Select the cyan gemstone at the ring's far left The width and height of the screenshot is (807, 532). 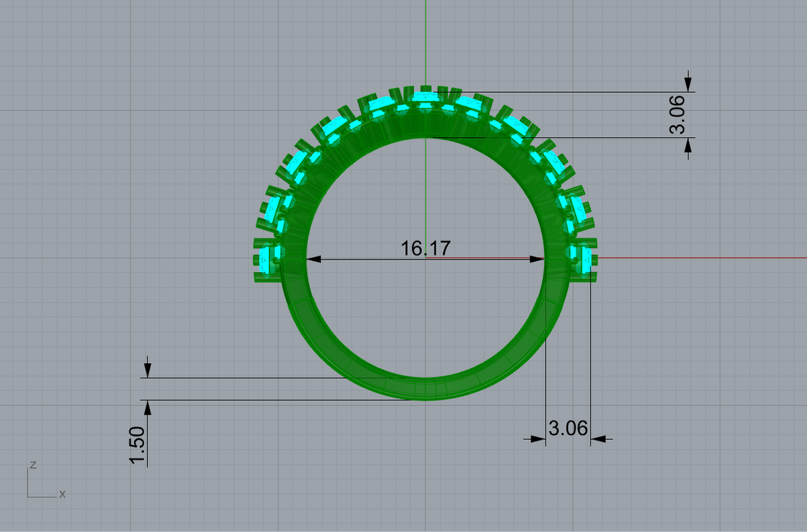coord(265,260)
